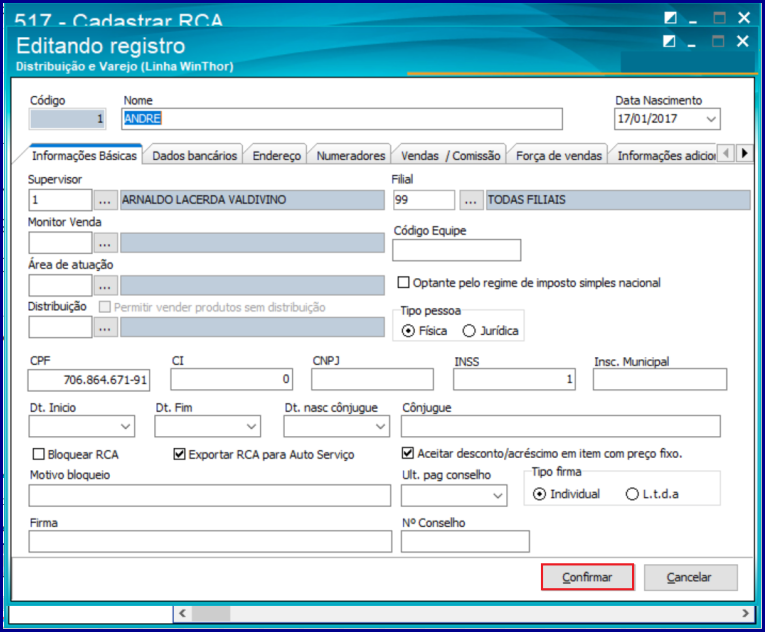This screenshot has width=765, height=632.
Task: Click the CPF field
Action: (89, 380)
